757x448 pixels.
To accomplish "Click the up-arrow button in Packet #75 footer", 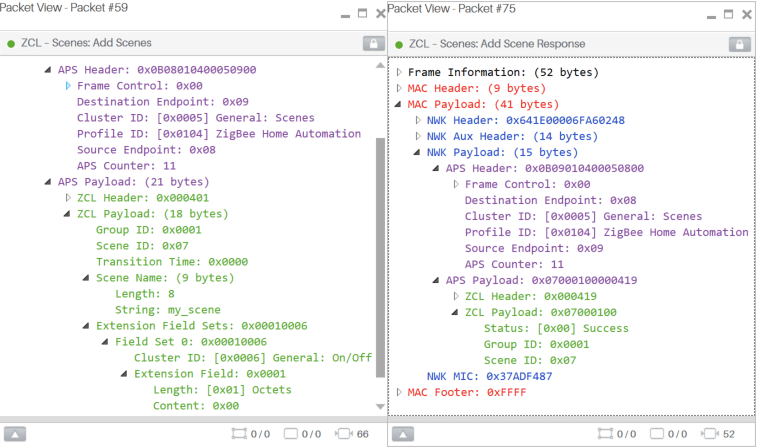I will tap(402, 434).
